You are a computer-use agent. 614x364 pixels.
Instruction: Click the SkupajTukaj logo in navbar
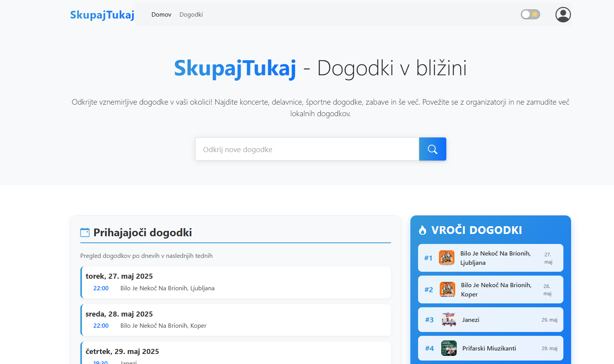[102, 15]
